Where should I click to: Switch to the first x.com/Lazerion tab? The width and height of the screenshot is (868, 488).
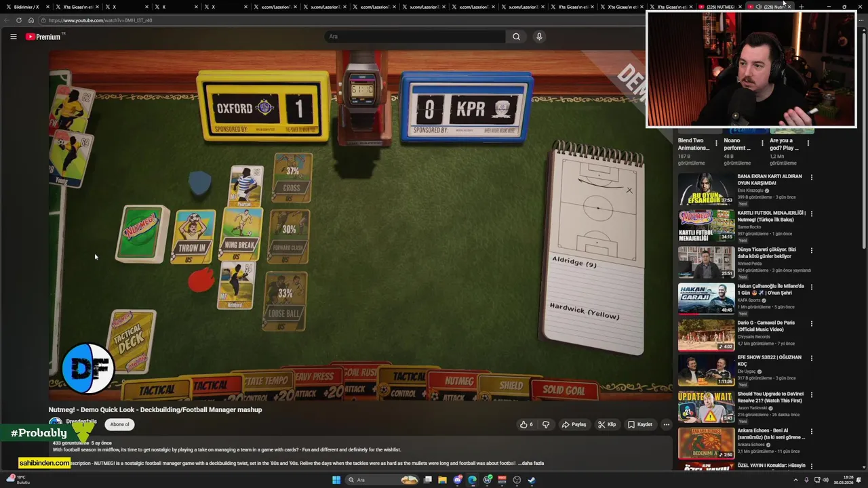[275, 7]
